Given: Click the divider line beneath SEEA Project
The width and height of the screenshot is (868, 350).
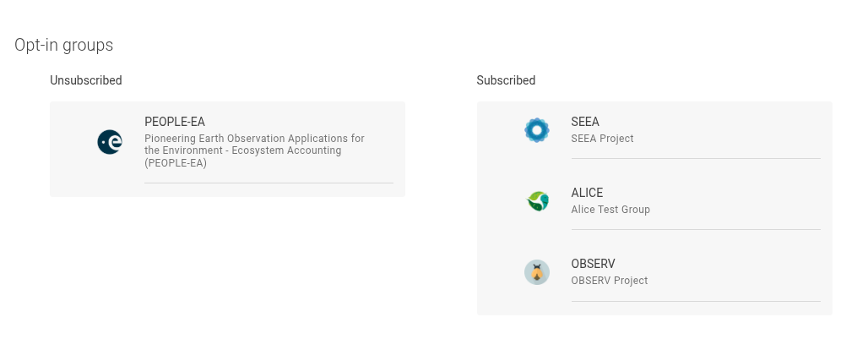Looking at the screenshot, I should 695,158.
